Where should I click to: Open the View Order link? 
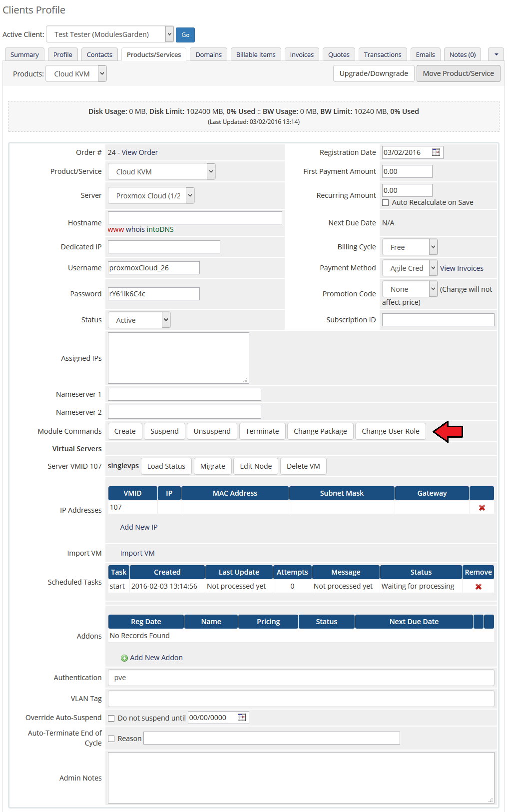tap(140, 152)
